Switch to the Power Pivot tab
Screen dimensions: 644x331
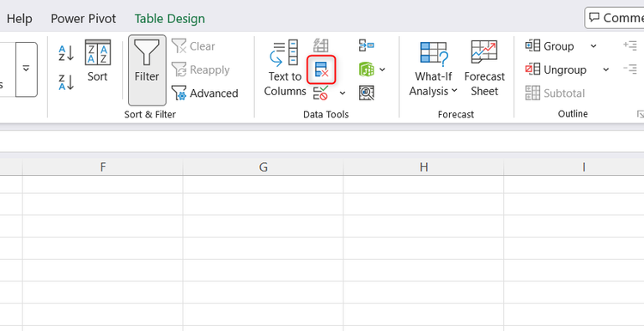pyautogui.click(x=83, y=19)
